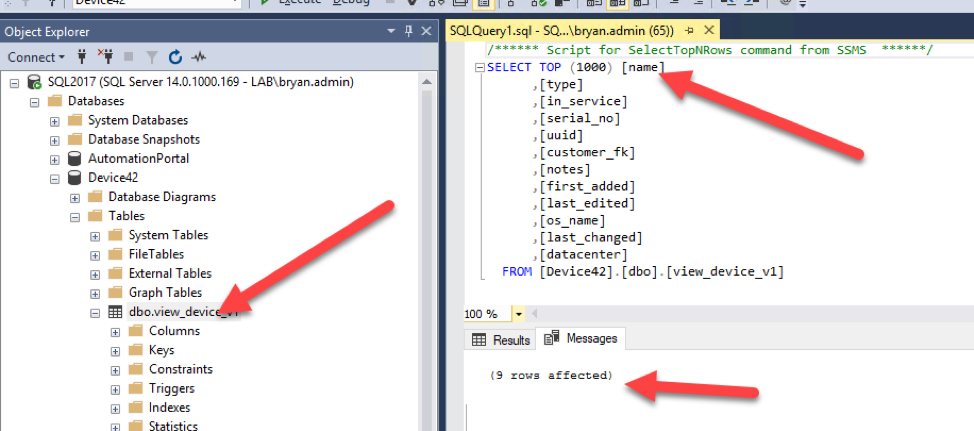Select the AutomationPortal database
974x431 pixels.
[x=138, y=158]
